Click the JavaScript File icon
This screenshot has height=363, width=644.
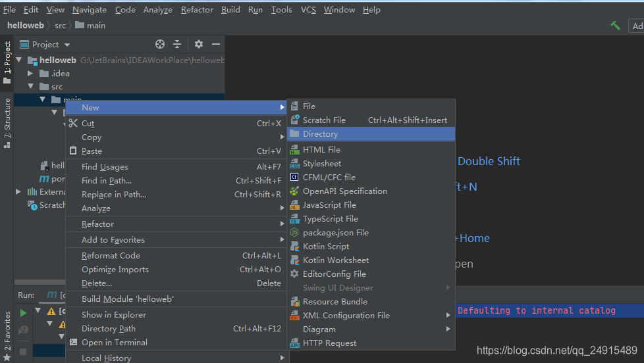(294, 205)
